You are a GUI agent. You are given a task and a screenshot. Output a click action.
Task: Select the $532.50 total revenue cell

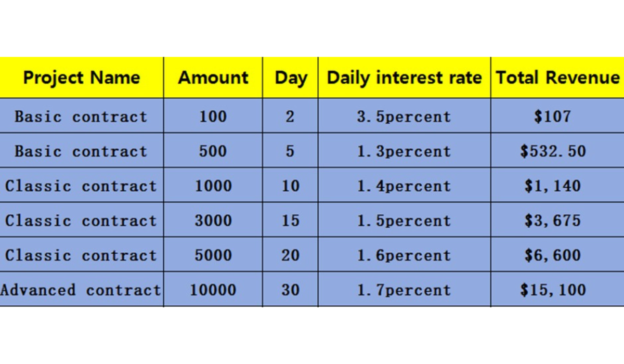tap(553, 151)
